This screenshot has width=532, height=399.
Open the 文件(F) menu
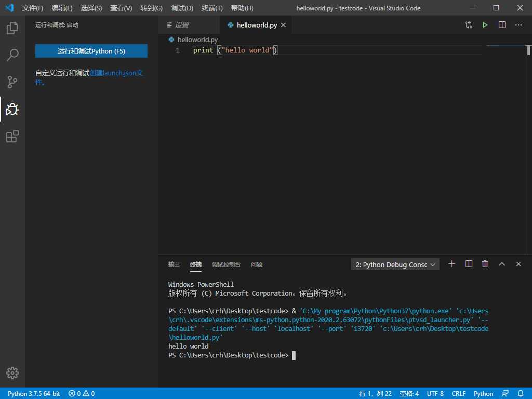(33, 8)
